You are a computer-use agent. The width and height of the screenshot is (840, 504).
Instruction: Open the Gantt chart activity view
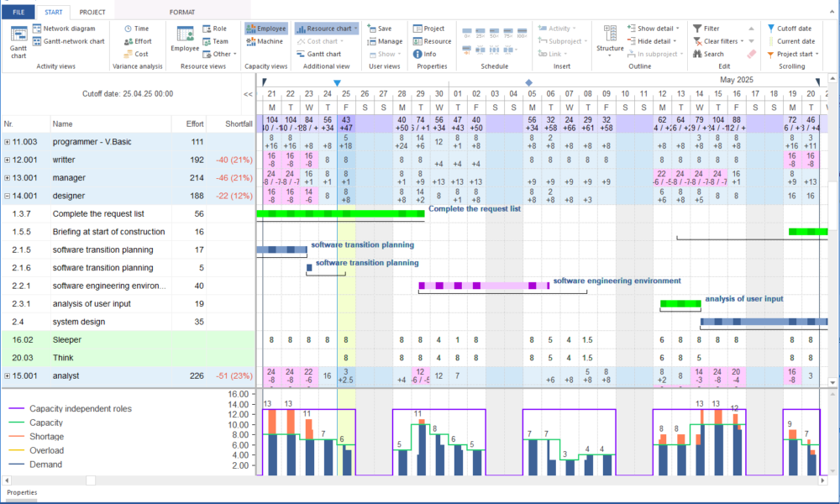[x=18, y=39]
